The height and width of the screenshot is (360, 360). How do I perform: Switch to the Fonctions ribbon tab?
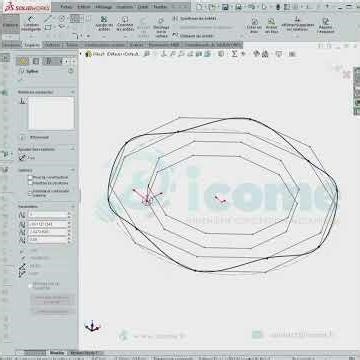tap(12, 45)
